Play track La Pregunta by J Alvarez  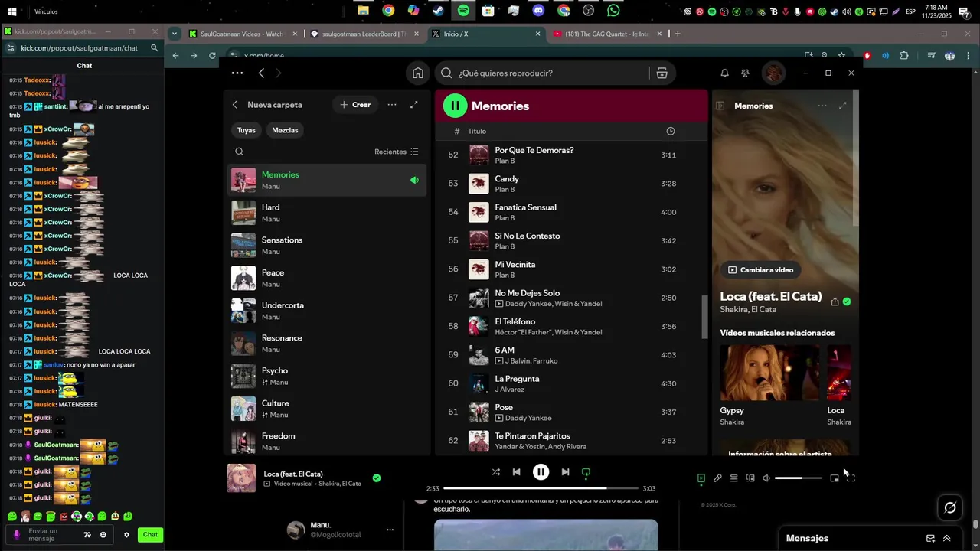pos(571,383)
